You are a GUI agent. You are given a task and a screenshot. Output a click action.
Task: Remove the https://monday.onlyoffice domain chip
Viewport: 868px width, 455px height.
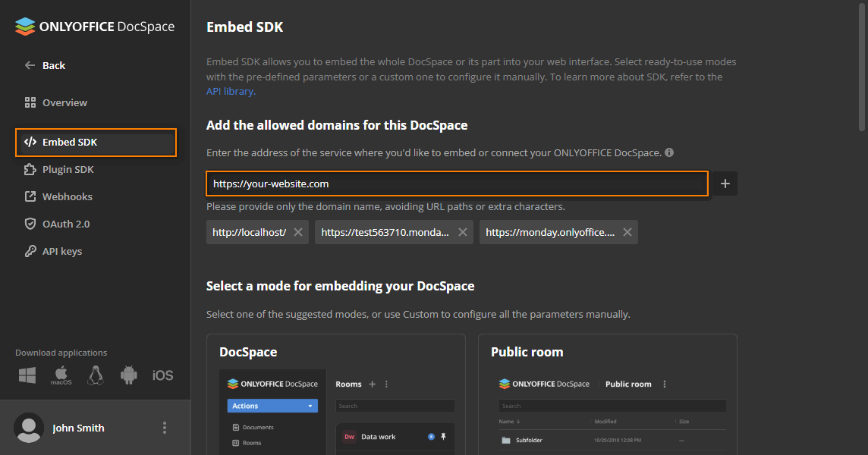[627, 232]
